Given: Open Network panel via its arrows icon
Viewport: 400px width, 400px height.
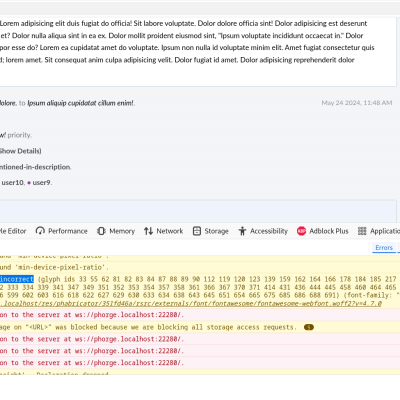Looking at the screenshot, I should 148,231.
